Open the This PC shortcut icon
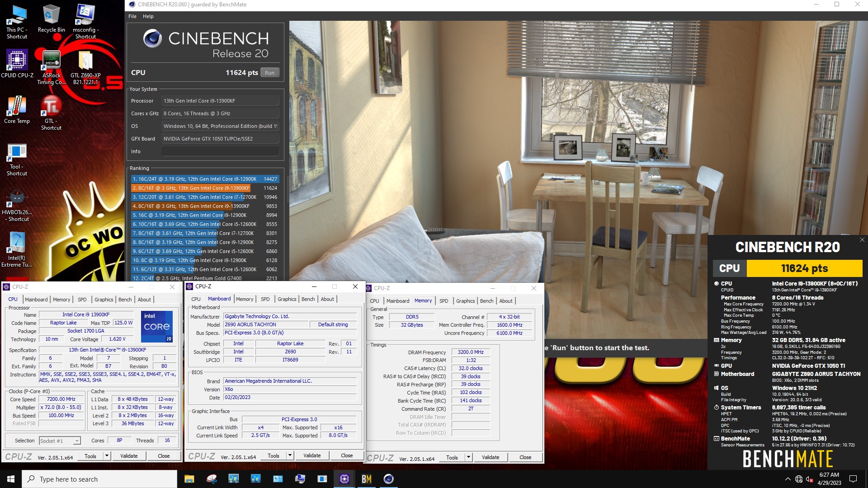Viewport: 868px width, 488px height. 17,22
